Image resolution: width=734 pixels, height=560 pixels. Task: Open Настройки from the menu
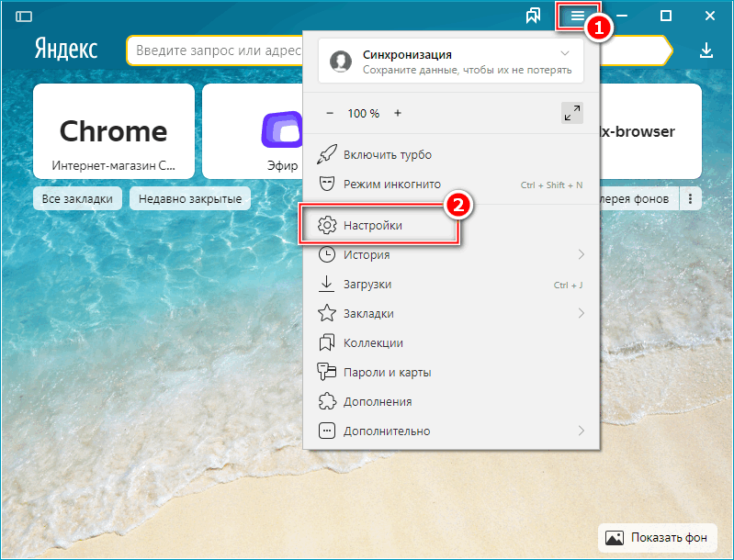tap(373, 225)
